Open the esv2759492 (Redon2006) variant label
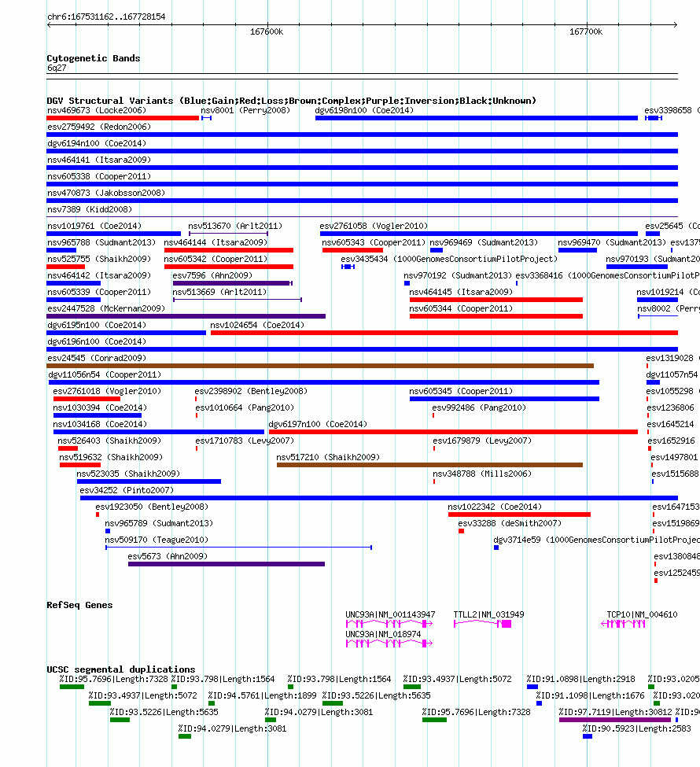Viewport: 700px width, 767px height. click(99, 127)
